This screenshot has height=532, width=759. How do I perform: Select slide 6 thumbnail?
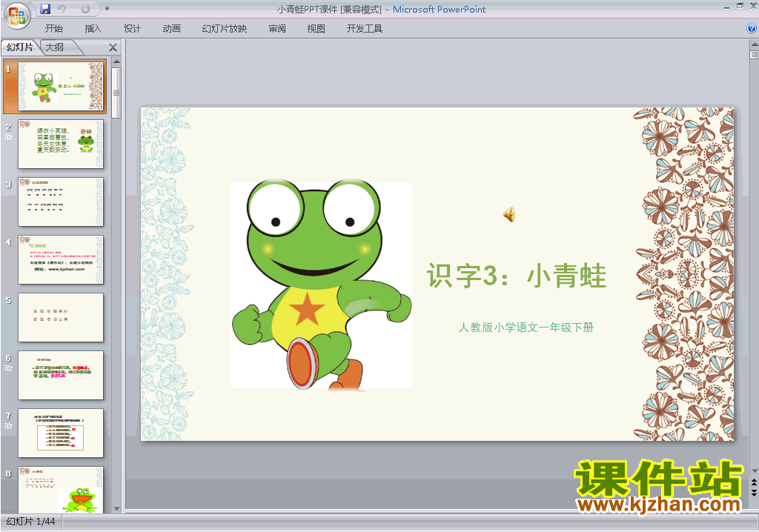(61, 375)
